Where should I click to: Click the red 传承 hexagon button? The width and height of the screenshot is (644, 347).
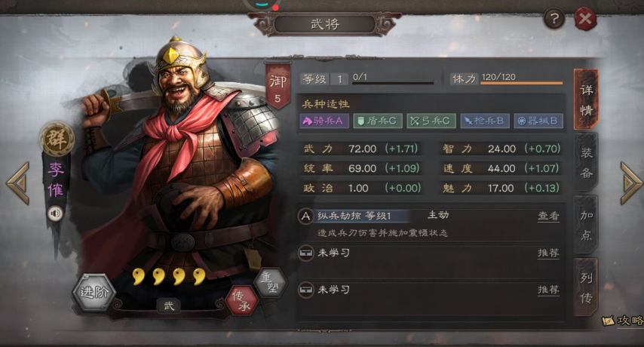click(242, 300)
